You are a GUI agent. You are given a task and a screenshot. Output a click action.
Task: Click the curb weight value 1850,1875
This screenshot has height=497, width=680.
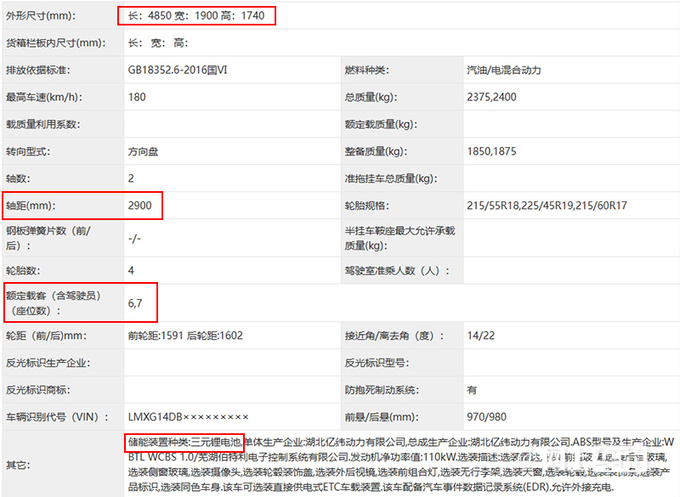tap(492, 152)
